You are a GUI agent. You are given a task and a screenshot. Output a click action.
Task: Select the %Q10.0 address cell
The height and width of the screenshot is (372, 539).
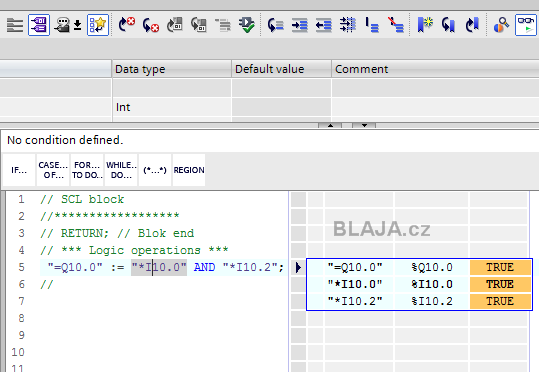[432, 267]
